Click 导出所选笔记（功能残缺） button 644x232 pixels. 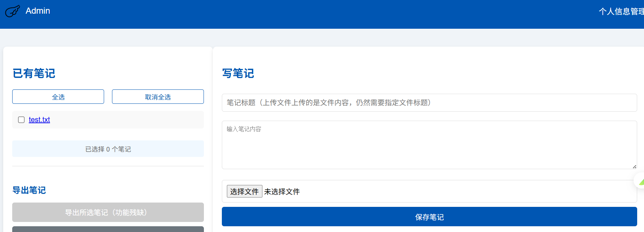[108, 212]
